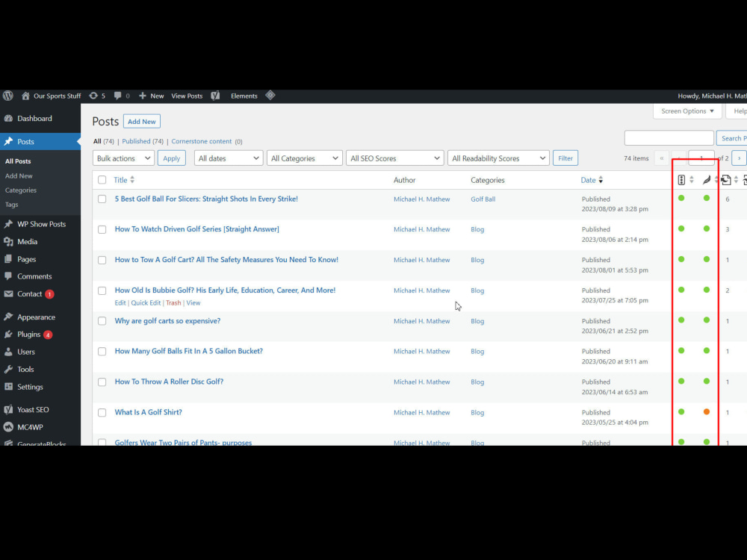Click the posts search input field
The width and height of the screenshot is (747, 560).
669,138
